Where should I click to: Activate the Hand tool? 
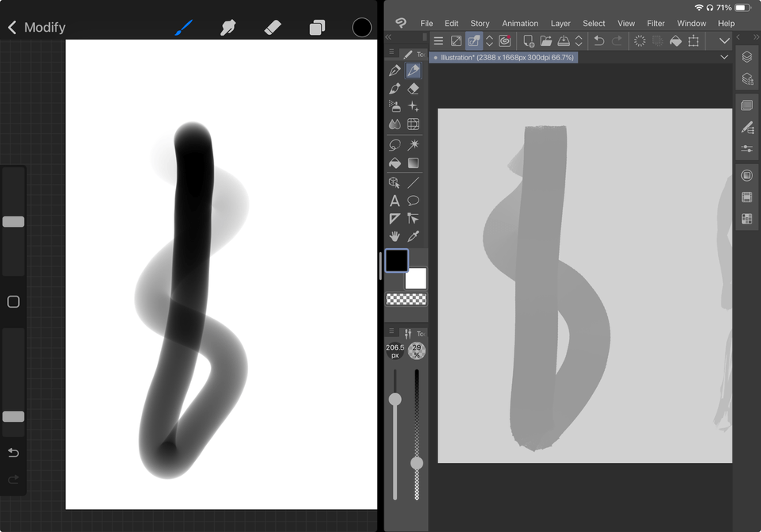[x=395, y=237]
